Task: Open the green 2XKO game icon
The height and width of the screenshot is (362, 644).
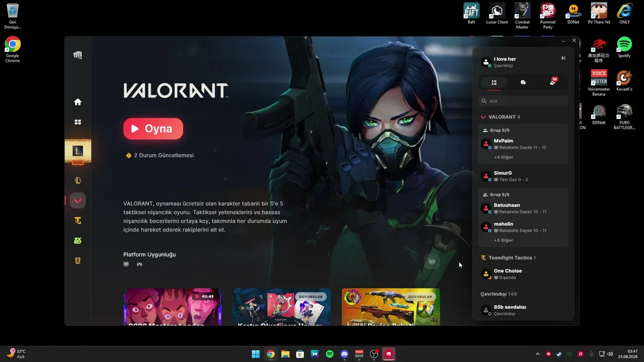Action: [x=77, y=241]
